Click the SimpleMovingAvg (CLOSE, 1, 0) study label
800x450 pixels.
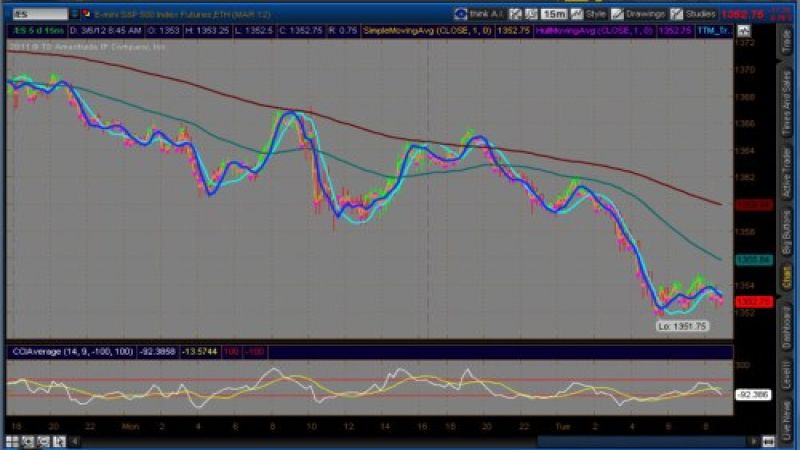click(427, 31)
